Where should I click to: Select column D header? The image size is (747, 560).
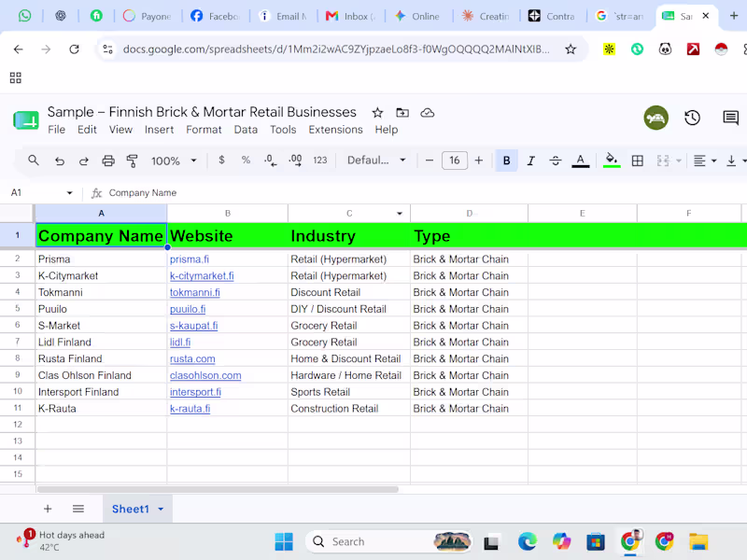[470, 214]
